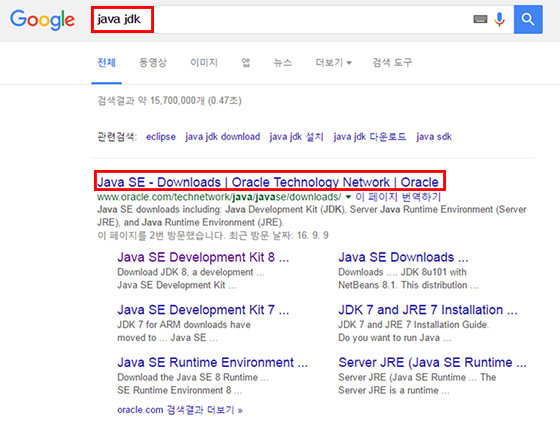The height and width of the screenshot is (431, 560).
Task: Open Java SE Downloads sitelink
Action: coord(403,257)
